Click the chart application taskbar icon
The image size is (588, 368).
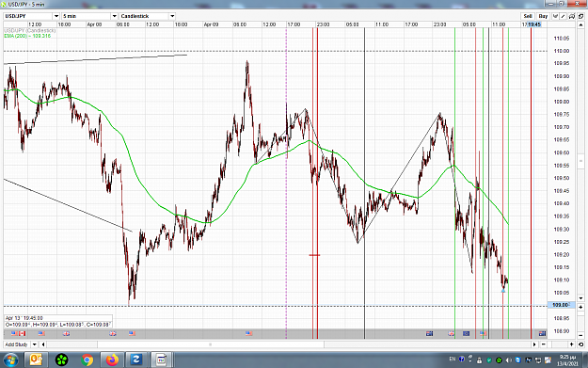(x=161, y=360)
